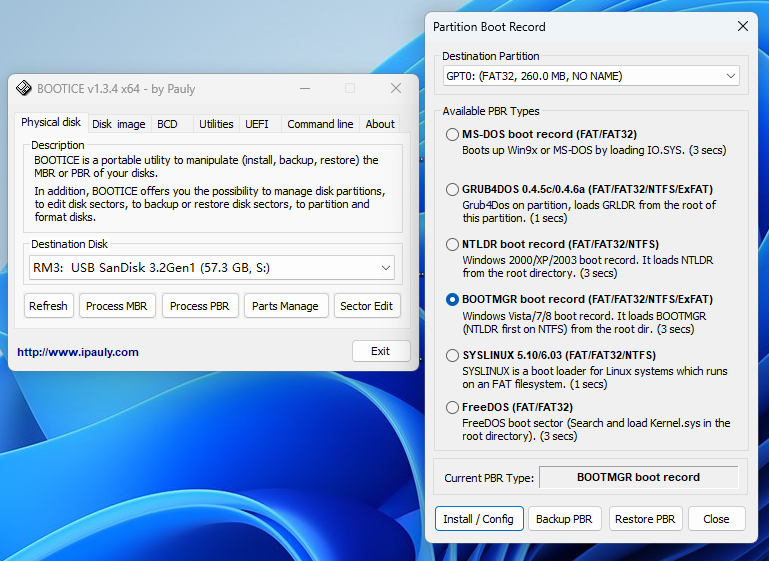Close the BOOTICE window with X
This screenshot has width=769, height=561.
396,88
